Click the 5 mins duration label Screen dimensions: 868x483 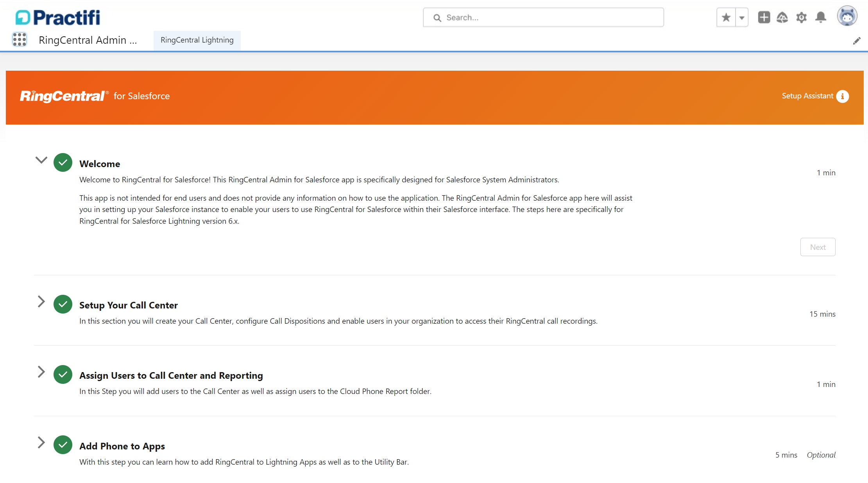tap(786, 455)
